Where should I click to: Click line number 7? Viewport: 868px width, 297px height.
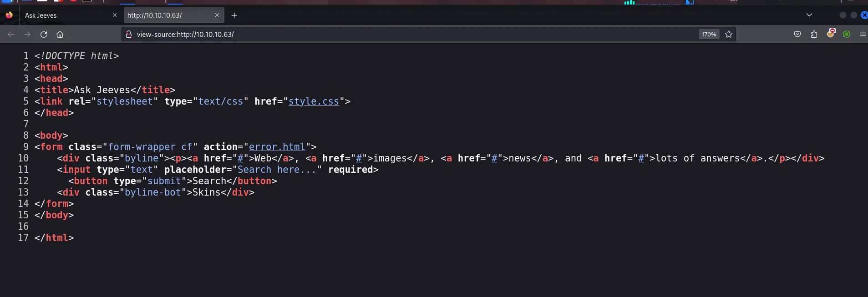click(26, 124)
